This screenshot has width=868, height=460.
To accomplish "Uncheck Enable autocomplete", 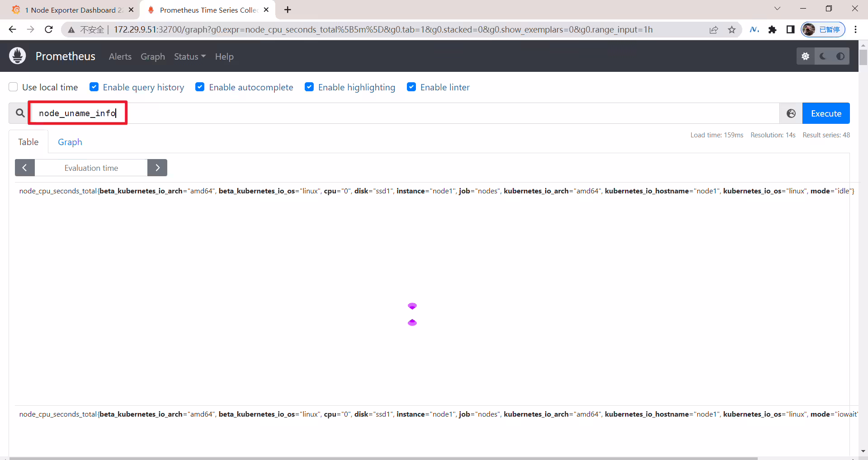I will click(x=200, y=87).
